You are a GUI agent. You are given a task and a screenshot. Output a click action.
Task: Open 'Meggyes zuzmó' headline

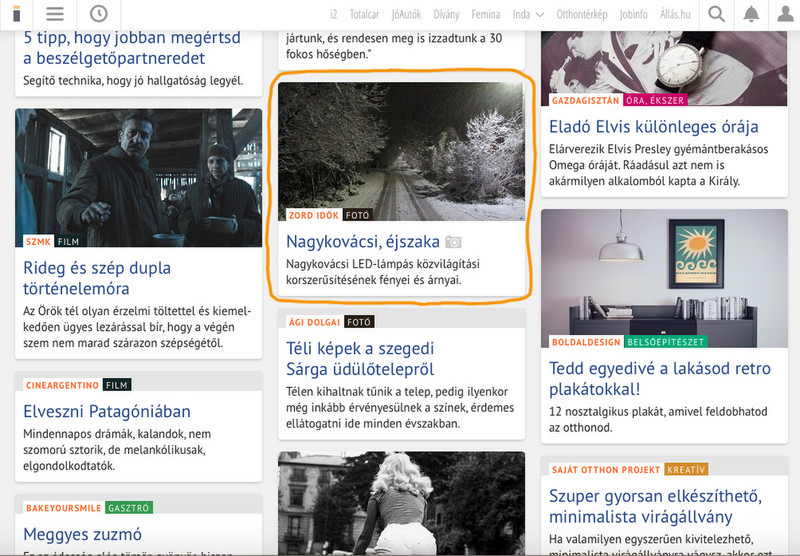click(x=82, y=534)
